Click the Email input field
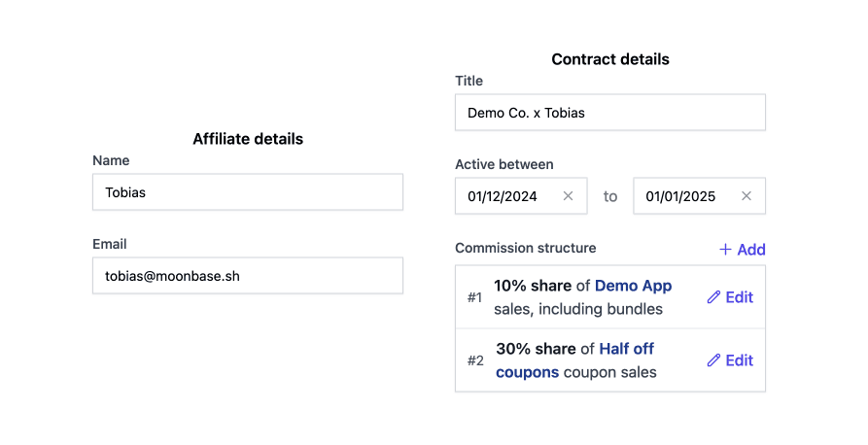Screen dimensions: 868x445 pos(247,276)
